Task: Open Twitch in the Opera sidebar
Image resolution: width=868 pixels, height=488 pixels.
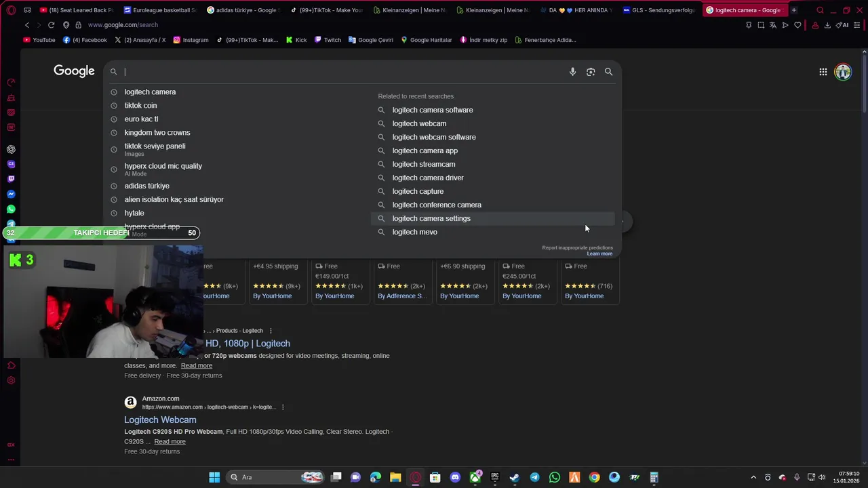Action: (11, 179)
